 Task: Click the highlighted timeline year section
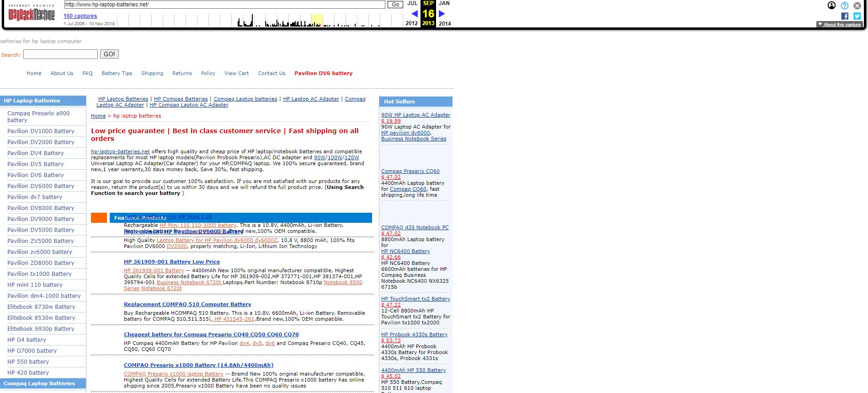click(x=317, y=21)
